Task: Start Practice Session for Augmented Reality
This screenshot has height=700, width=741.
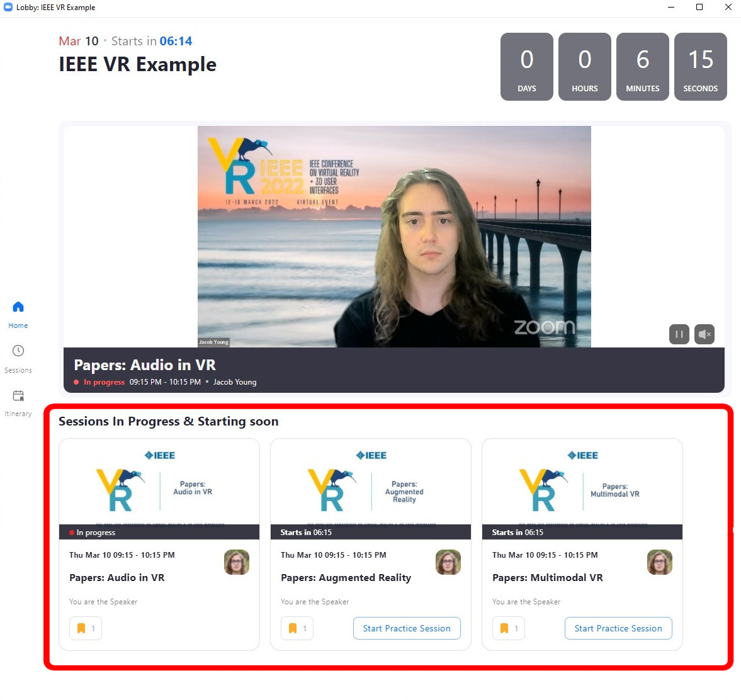Action: (407, 629)
